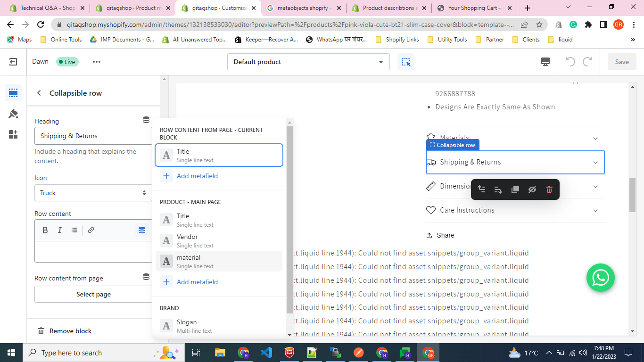
Task: Select Vendor single line text option
Action: [219, 240]
